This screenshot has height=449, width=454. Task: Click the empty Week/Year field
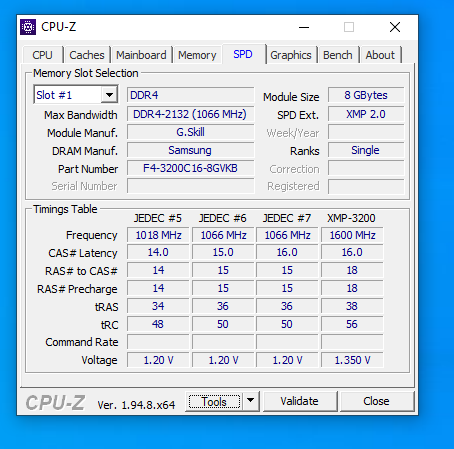pos(366,132)
